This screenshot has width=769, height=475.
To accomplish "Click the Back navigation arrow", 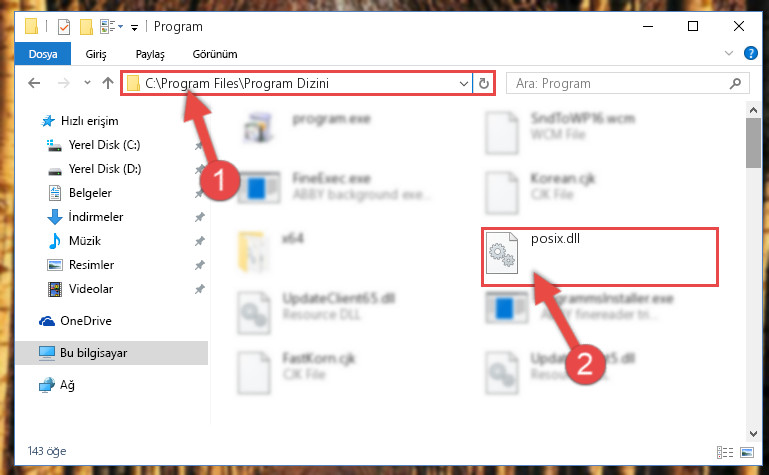I will [34, 83].
